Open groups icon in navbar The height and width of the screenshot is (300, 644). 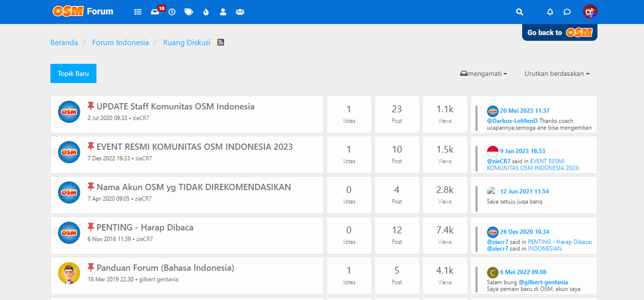click(x=240, y=12)
